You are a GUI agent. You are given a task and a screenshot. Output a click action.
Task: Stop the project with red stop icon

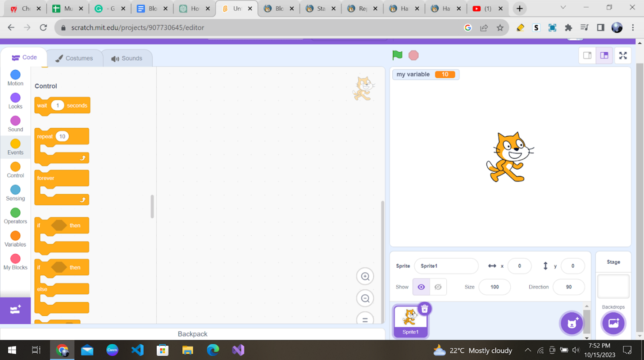point(413,55)
